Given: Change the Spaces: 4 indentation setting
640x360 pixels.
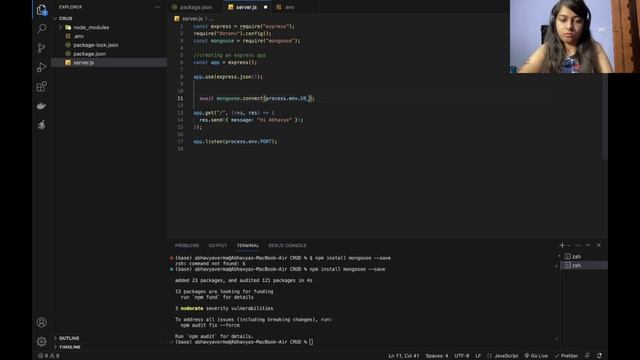Looking at the screenshot, I should pos(437,356).
